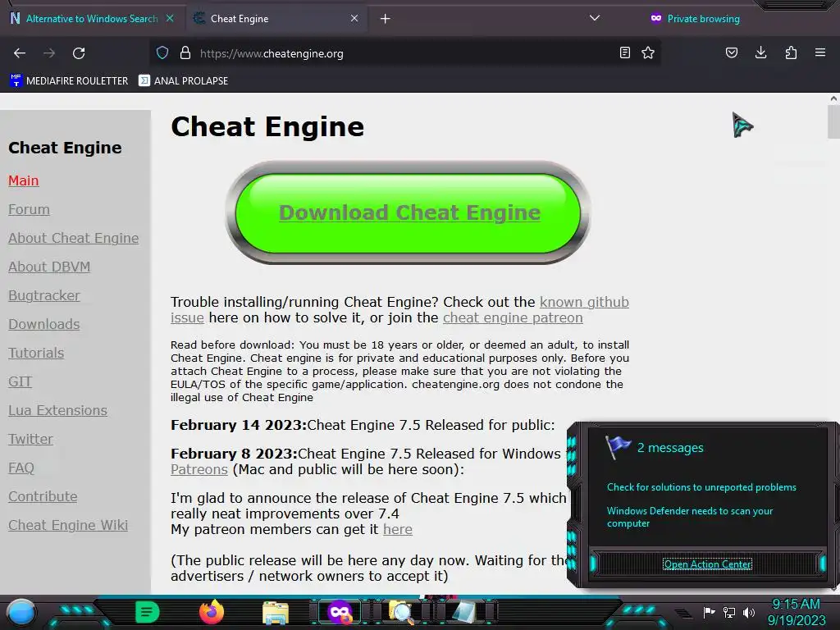Click Windows Defender needs to scan message
Viewport: 840px width, 630px height.
(x=689, y=517)
